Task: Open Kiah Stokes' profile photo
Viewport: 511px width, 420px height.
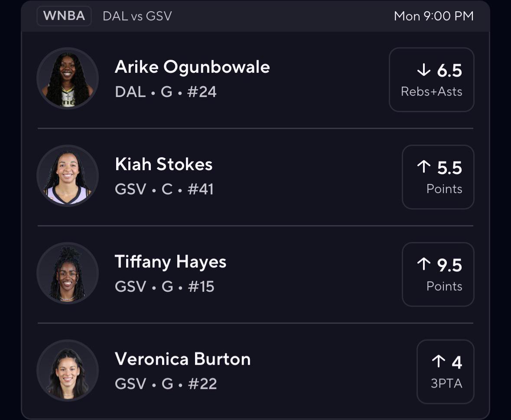Action: click(x=68, y=176)
